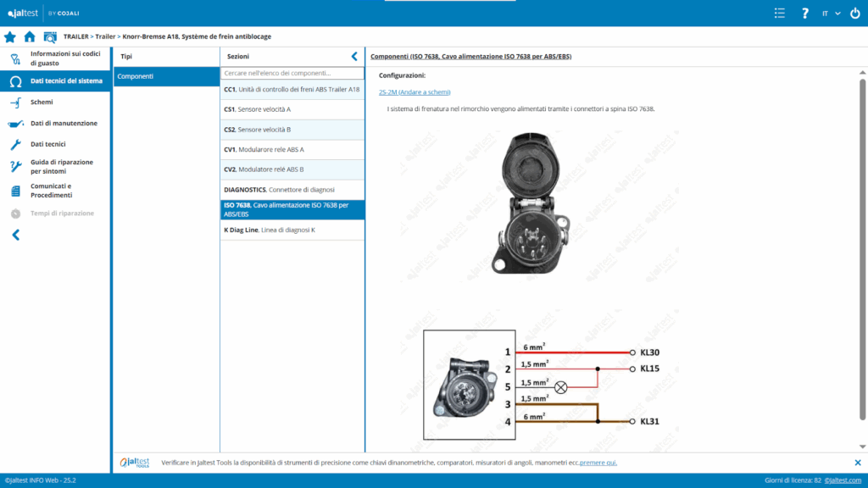Select DIAGNOSTICS Connettore di diagnosi
Image resolution: width=868 pixels, height=488 pixels.
pos(292,189)
